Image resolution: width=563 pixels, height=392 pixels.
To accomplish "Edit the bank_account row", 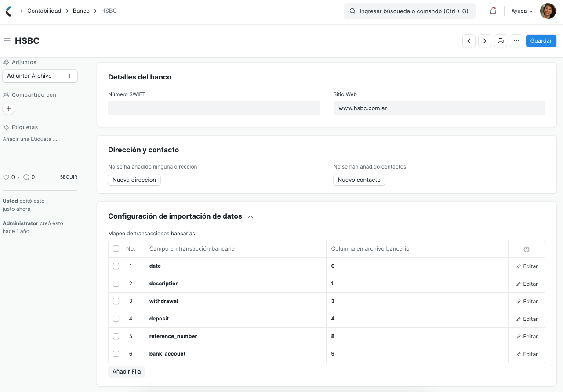I will [x=527, y=354].
